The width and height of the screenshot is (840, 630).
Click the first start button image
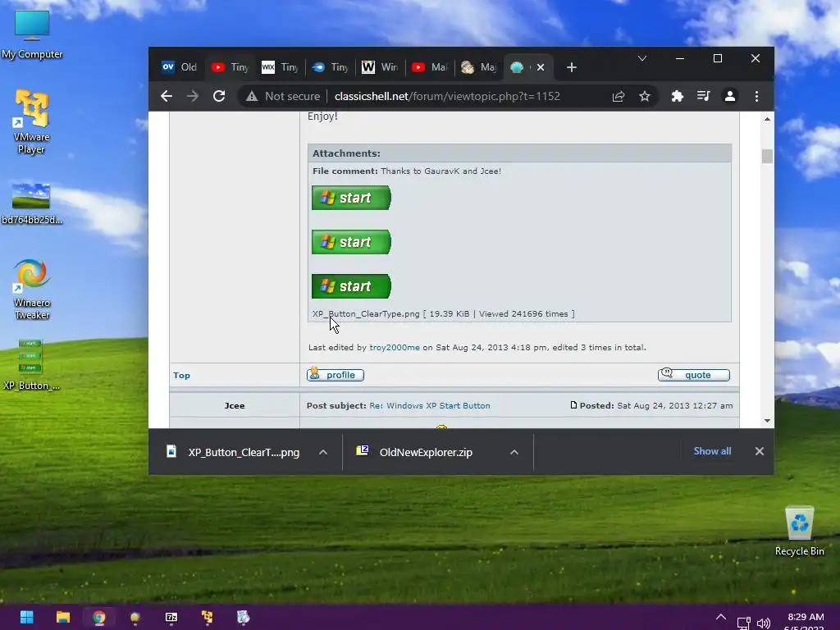pos(351,198)
